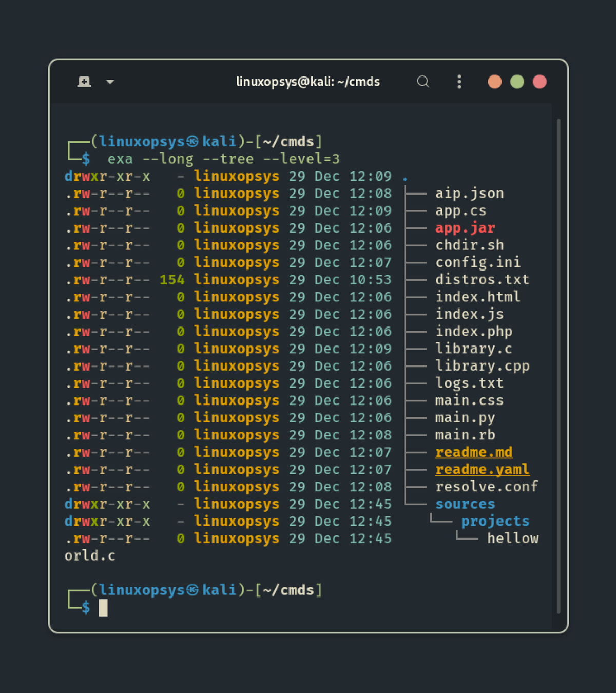
Task: Expand the new tab dropdown arrow
Action: [x=110, y=82]
